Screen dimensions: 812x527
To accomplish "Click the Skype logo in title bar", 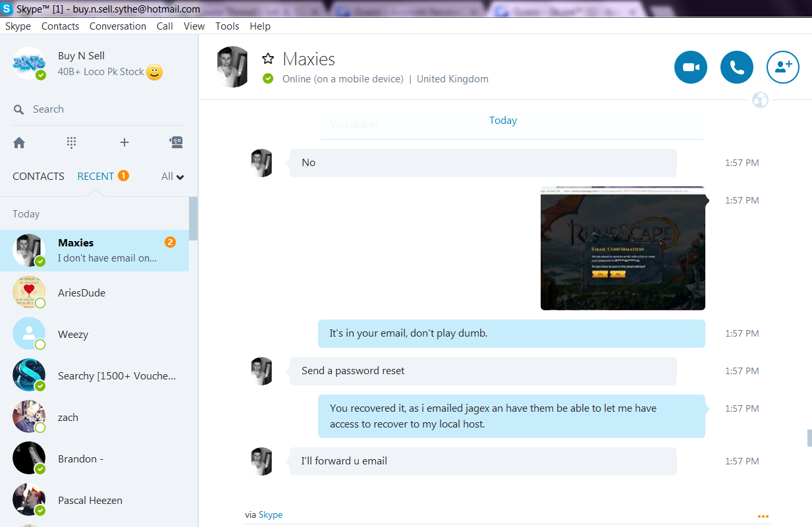I will pos(7,9).
